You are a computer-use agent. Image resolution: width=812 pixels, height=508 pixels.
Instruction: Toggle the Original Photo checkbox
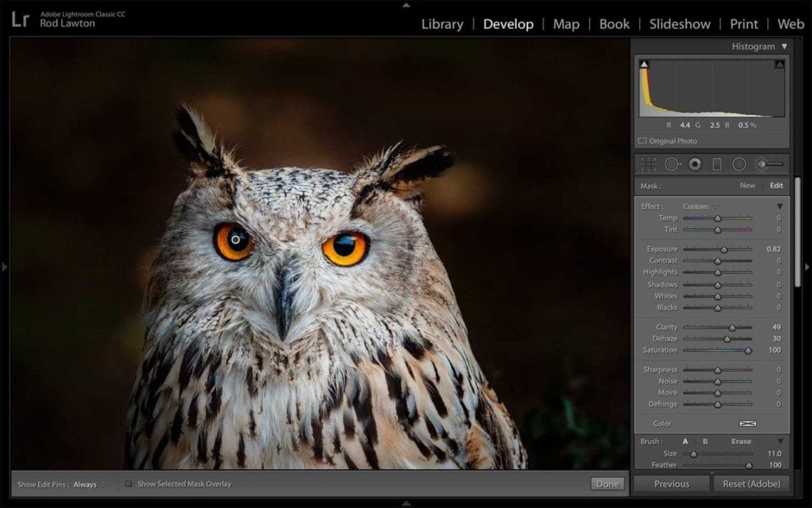coord(642,140)
